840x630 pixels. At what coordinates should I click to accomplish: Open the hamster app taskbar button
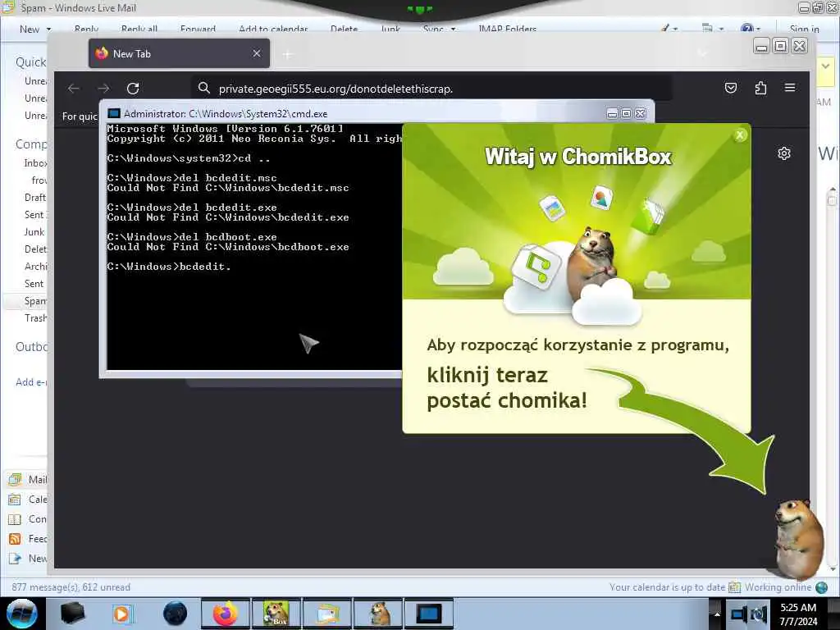(378, 614)
